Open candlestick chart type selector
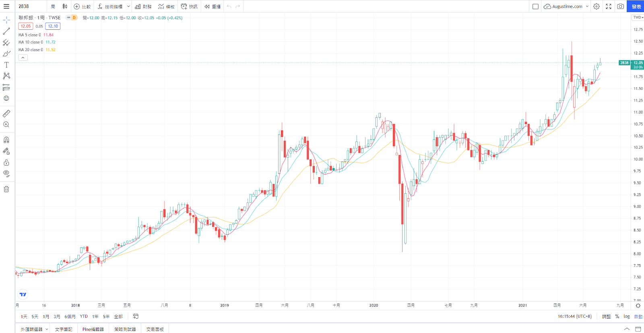The width and height of the screenshot is (644, 333). click(65, 6)
